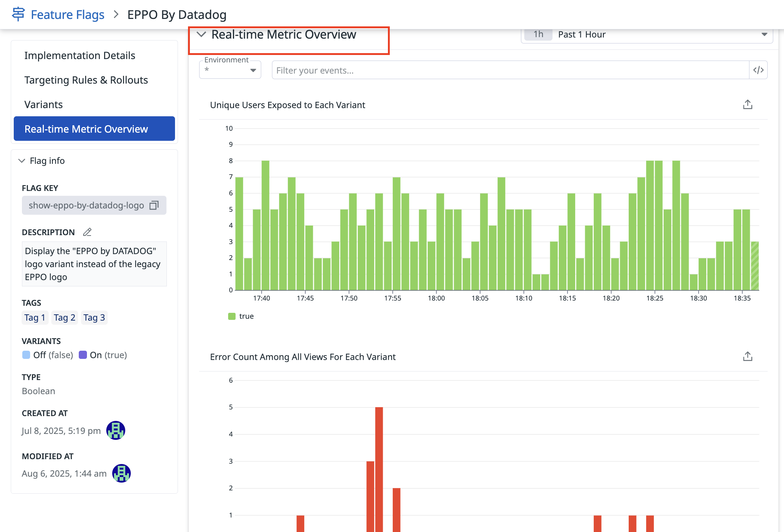Image resolution: width=784 pixels, height=532 pixels.
Task: Go to Variants section
Action: coord(94,104)
